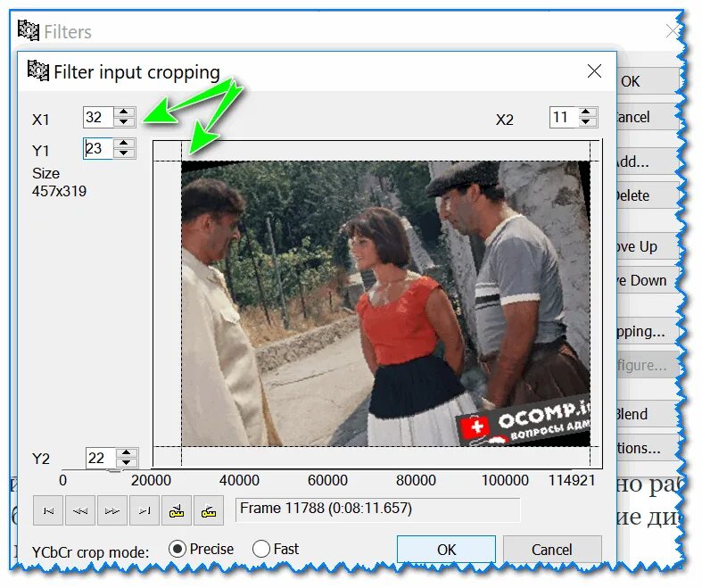Click the Filters window title icon

pyautogui.click(x=29, y=30)
